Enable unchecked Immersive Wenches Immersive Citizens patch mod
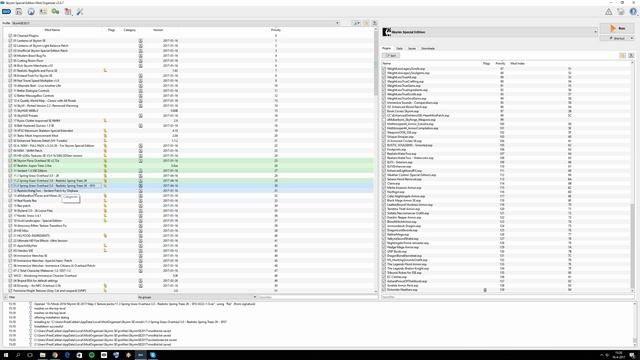 click(10, 266)
